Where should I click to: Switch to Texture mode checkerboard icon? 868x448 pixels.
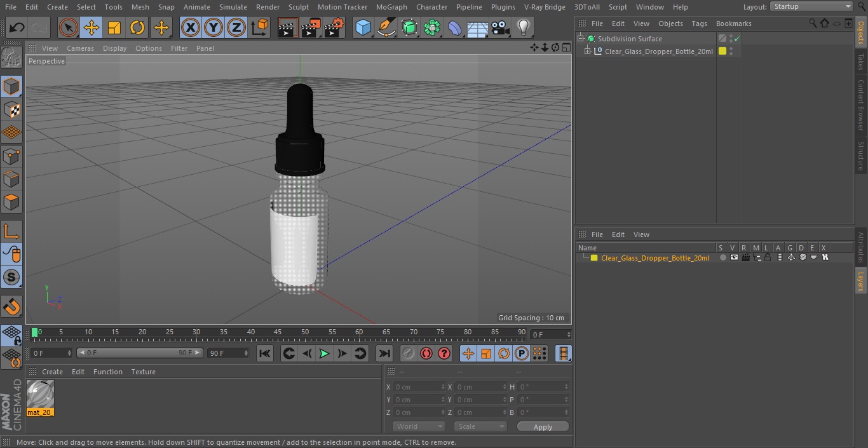pyautogui.click(x=11, y=109)
